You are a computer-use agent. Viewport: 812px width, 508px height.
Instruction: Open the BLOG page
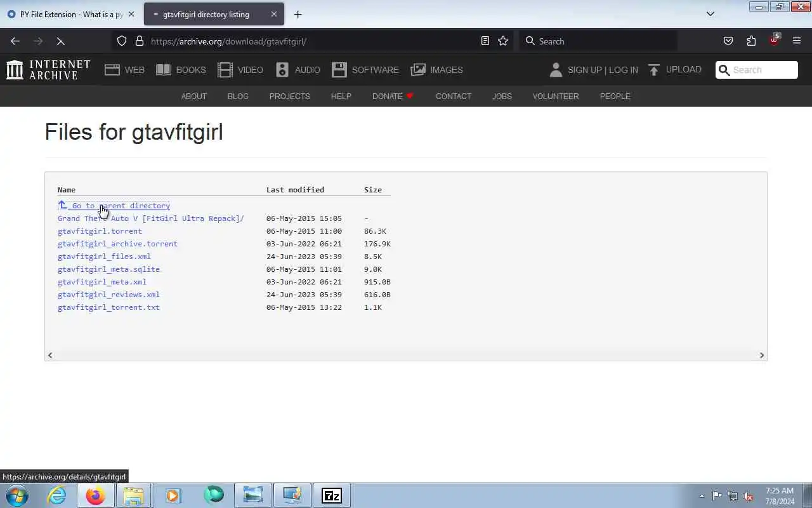238,97
